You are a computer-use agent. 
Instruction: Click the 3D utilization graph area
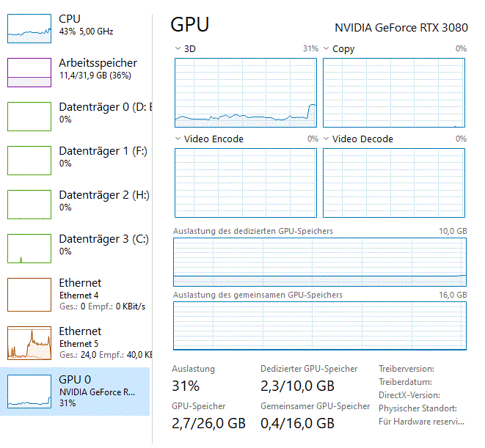[x=246, y=92]
